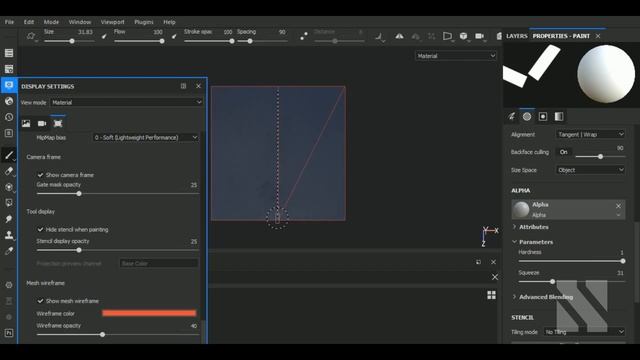Toggle pen pressure icon beside Flow slider
Screen dimensions: 640x360
click(x=174, y=36)
